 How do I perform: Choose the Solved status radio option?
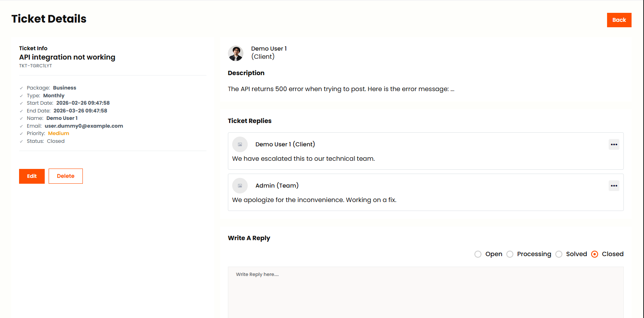559,254
